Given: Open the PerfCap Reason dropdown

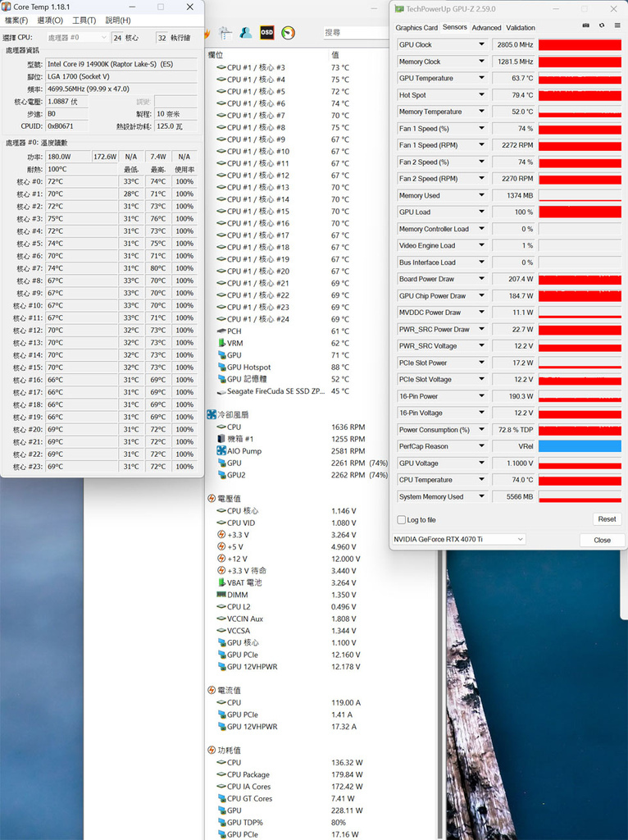Looking at the screenshot, I should [x=481, y=445].
